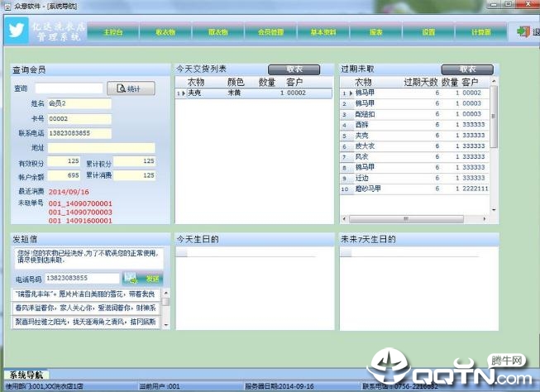This screenshot has width=540, height=392.
Task: Click the blue bird logo icon
Action: (17, 31)
